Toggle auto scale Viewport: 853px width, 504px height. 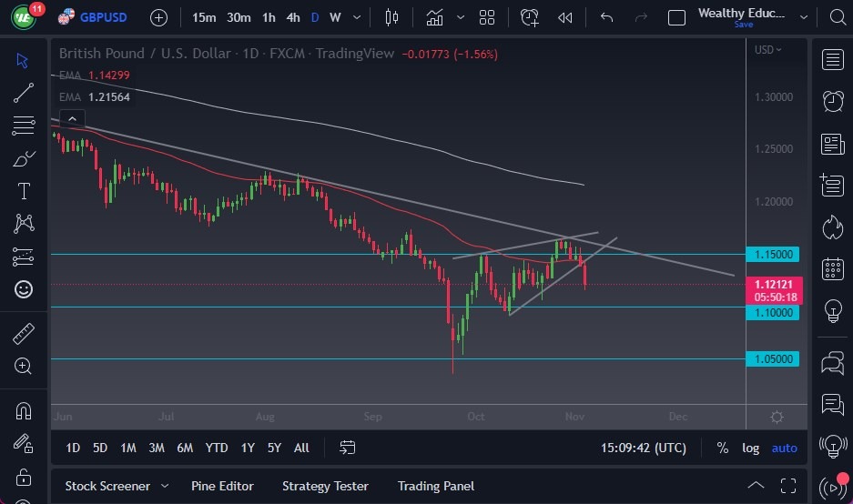click(784, 448)
